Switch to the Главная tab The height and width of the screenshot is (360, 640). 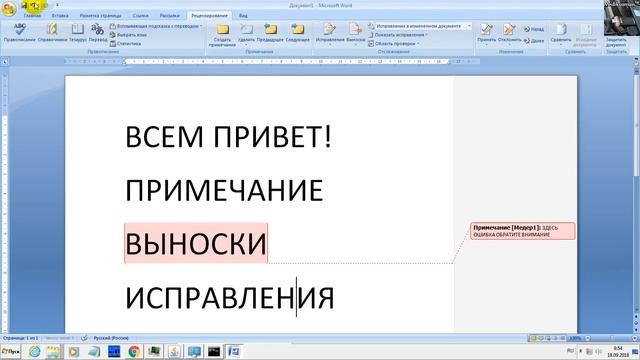coord(32,16)
